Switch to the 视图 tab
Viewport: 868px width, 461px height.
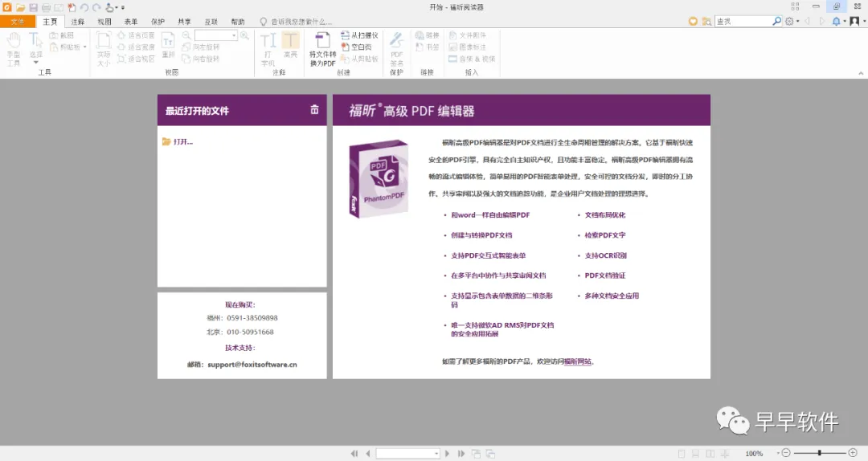(104, 22)
